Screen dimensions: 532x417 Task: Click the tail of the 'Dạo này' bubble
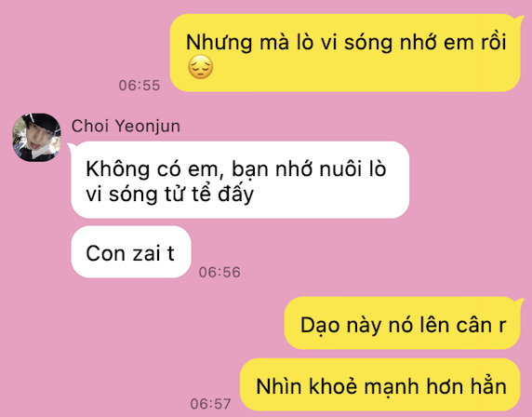tap(520, 302)
